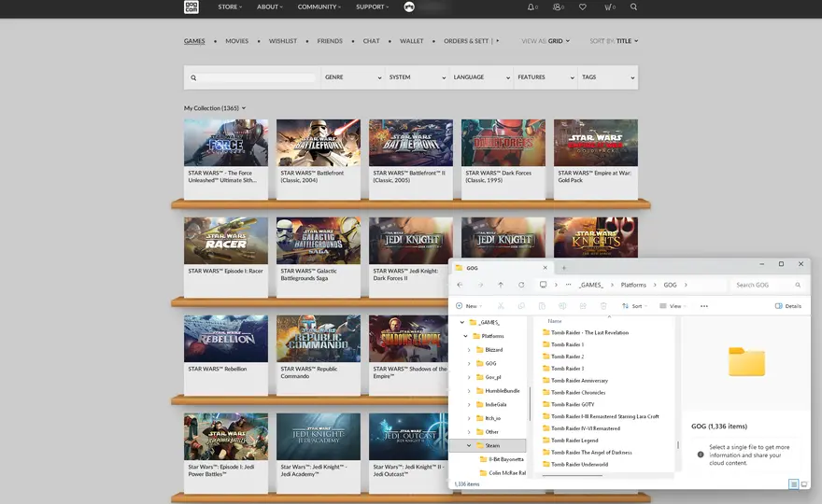Click the Forward arrow in File Explorer

point(480,285)
